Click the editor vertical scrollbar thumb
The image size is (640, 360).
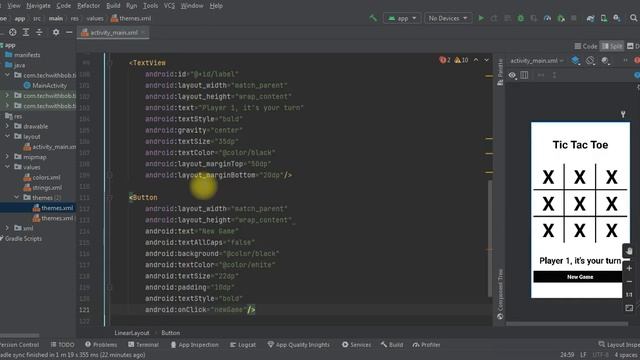[490, 239]
